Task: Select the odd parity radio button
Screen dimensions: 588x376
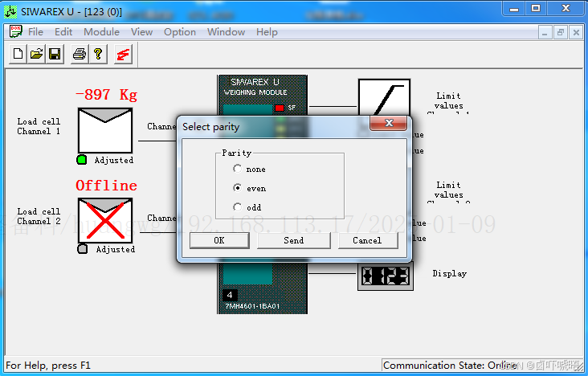Action: pos(238,206)
